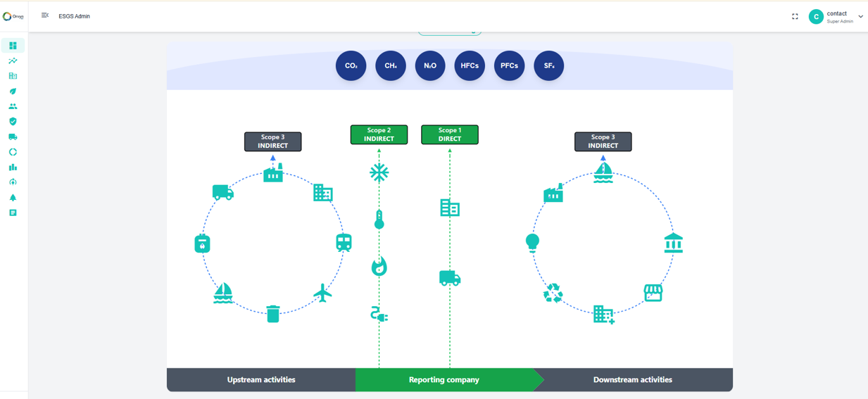The image size is (868, 399).
Task: Toggle fullscreen mode in the header
Action: point(795,17)
